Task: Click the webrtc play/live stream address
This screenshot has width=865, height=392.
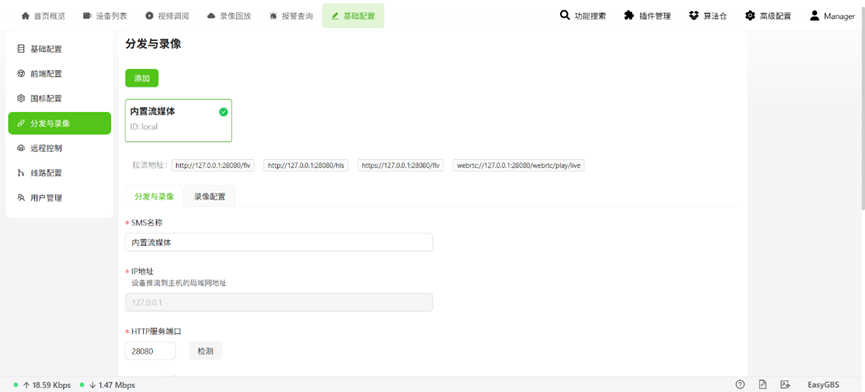Action: click(519, 165)
